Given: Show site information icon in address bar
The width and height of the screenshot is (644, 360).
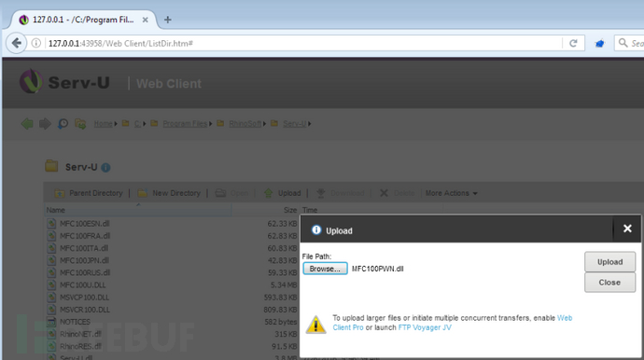Looking at the screenshot, I should [x=36, y=43].
